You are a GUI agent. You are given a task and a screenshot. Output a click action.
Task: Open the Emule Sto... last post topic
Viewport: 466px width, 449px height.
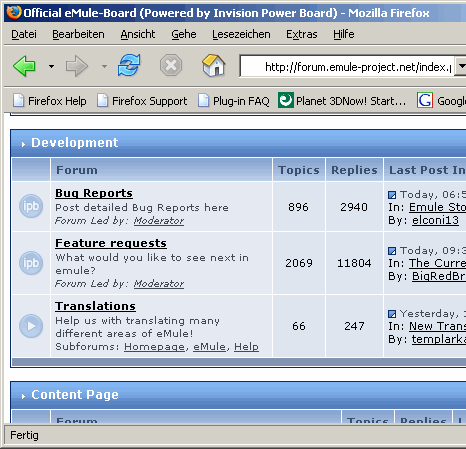(x=437, y=207)
